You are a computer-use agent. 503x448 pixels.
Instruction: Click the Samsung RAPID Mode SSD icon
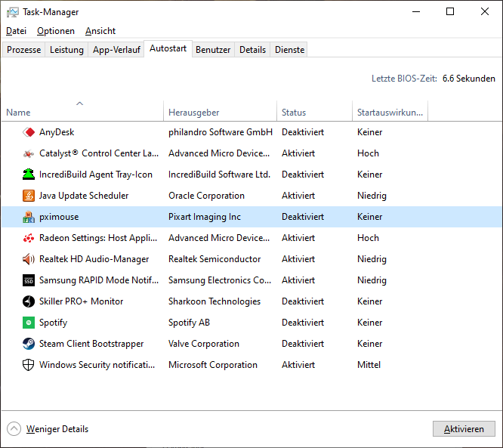[29, 280]
